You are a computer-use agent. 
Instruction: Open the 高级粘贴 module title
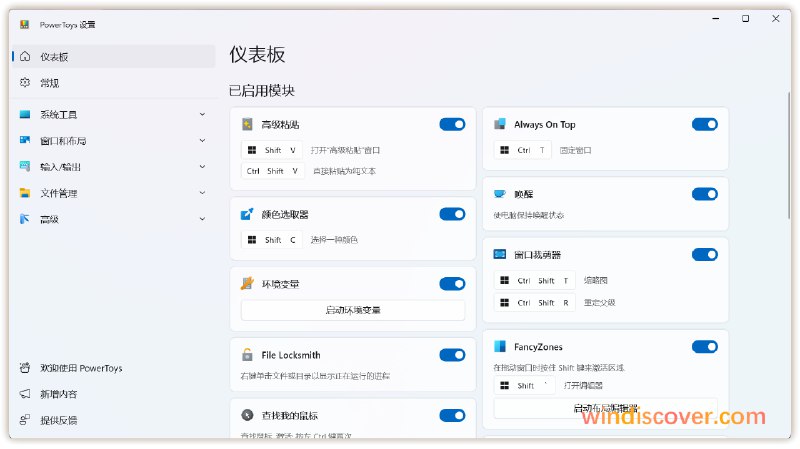click(x=280, y=124)
